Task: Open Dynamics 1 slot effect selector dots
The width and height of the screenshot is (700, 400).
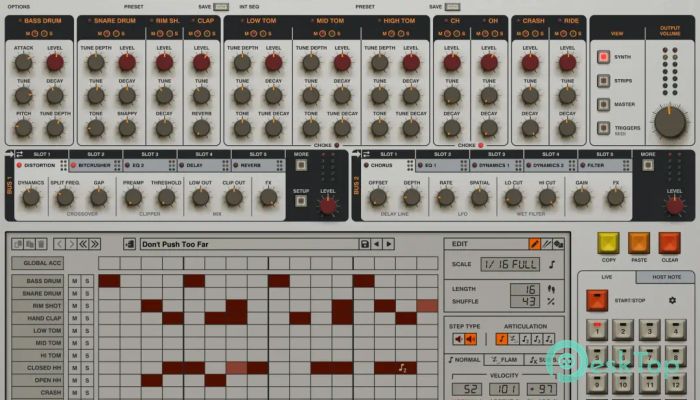Action: pyautogui.click(x=518, y=165)
